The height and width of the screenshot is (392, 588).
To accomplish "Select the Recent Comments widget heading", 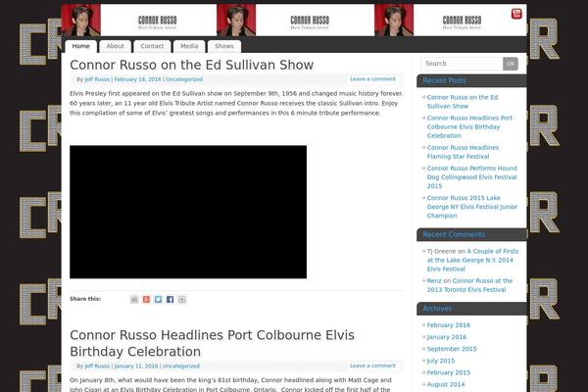I will point(454,234).
